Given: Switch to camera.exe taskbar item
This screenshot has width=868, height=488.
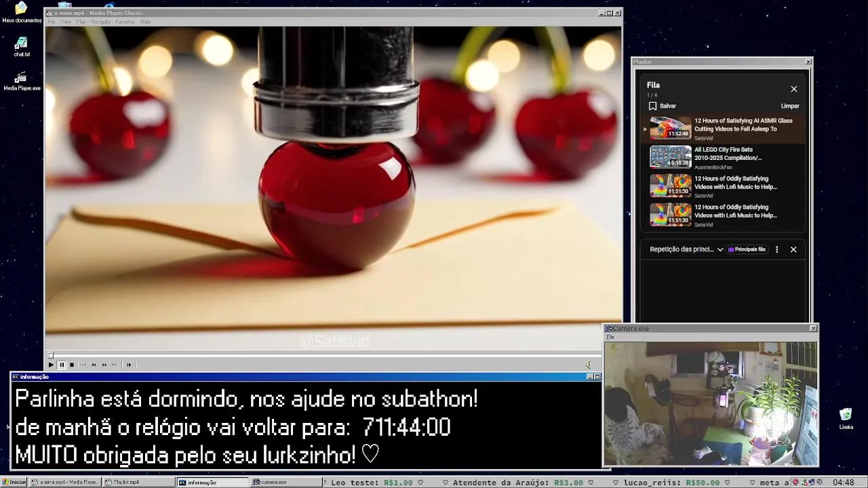Looking at the screenshot, I should coord(287,482).
